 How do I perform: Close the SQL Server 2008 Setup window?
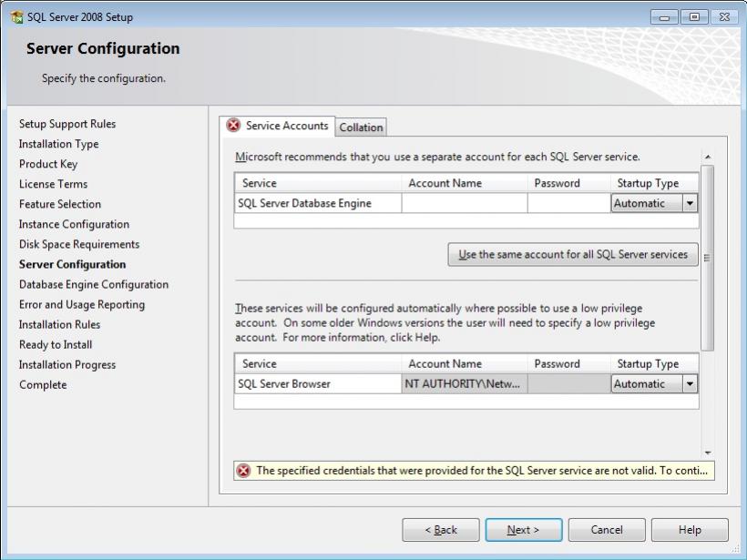724,17
